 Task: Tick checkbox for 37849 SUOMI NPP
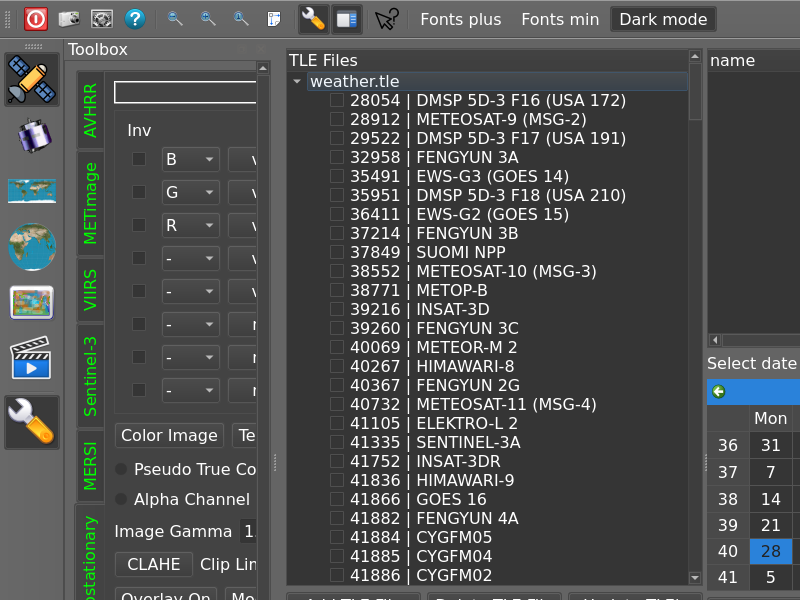click(x=337, y=252)
